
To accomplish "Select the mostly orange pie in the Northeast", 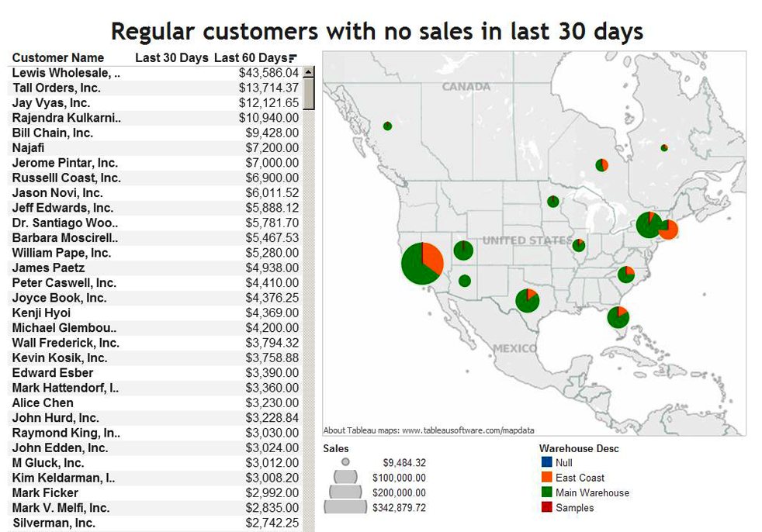I will [669, 230].
